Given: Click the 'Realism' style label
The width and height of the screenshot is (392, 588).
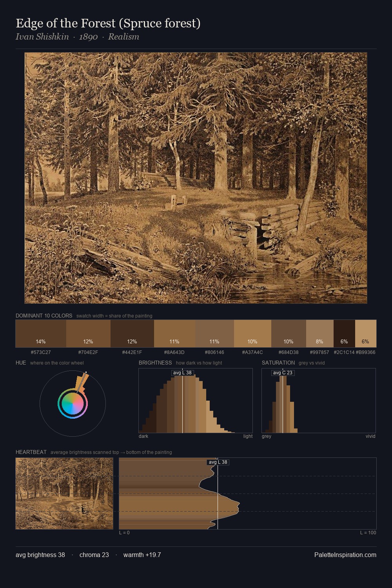Looking at the screenshot, I should pyautogui.click(x=123, y=37).
